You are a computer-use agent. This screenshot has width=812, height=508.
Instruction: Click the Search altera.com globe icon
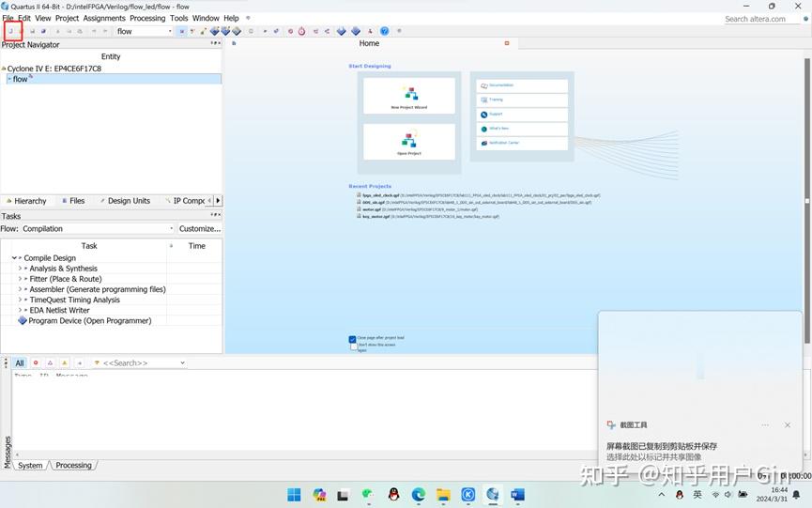point(805,19)
